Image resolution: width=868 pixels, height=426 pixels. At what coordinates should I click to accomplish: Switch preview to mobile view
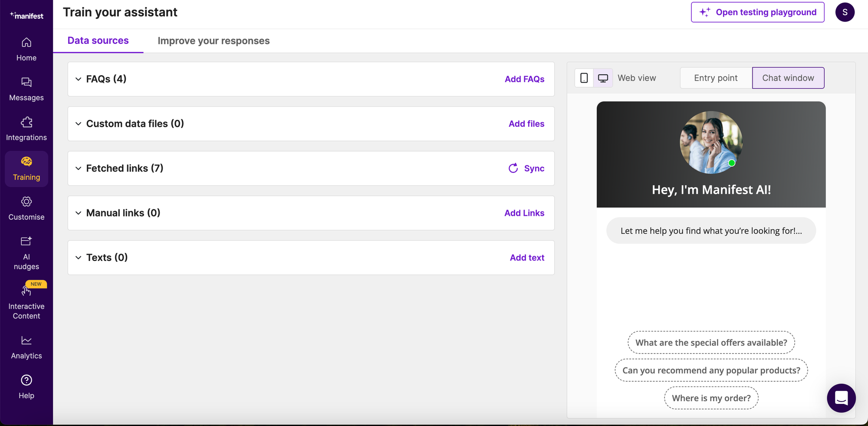(x=584, y=78)
